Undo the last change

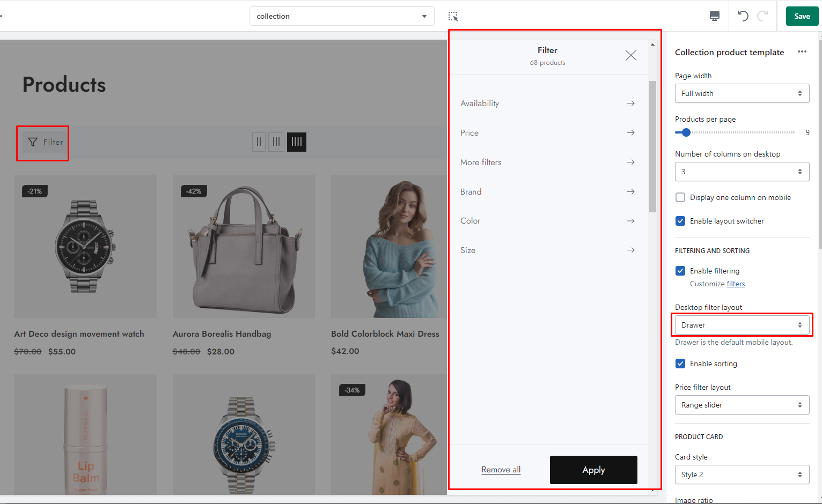[x=743, y=16]
